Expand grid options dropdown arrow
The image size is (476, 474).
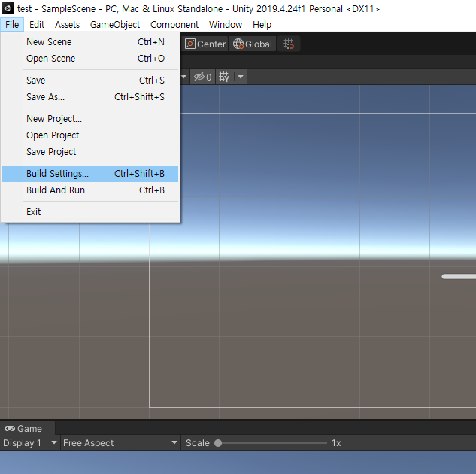click(x=241, y=77)
